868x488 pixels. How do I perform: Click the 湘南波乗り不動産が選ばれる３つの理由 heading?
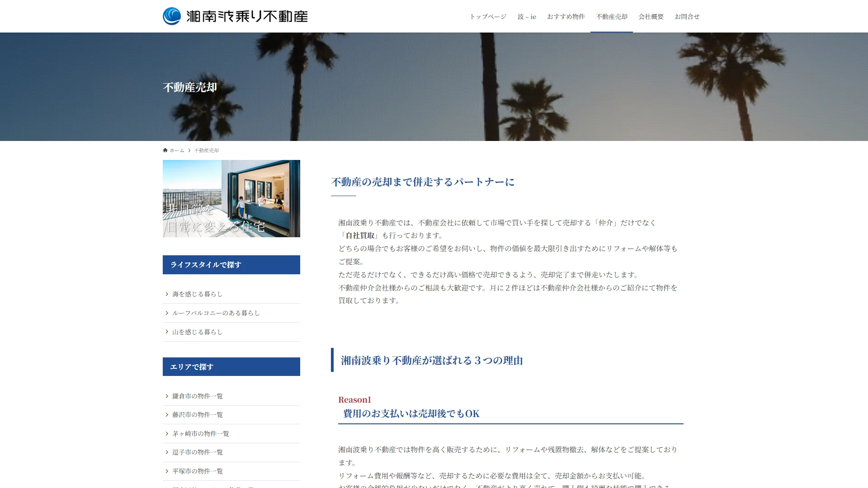[x=432, y=361]
